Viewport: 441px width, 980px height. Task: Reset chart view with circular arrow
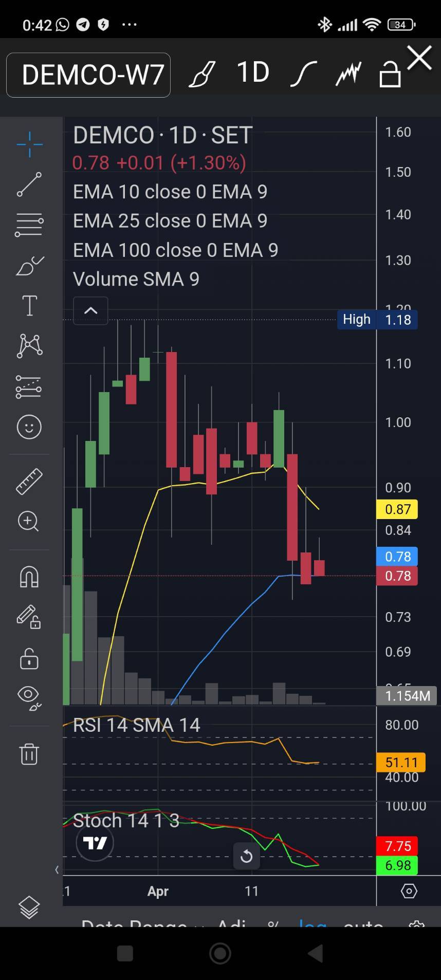(x=246, y=856)
